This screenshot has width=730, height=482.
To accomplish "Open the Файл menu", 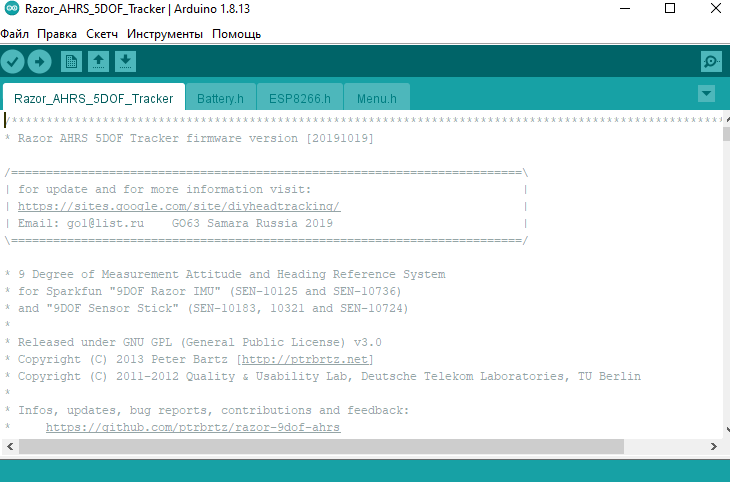I will click(14, 34).
